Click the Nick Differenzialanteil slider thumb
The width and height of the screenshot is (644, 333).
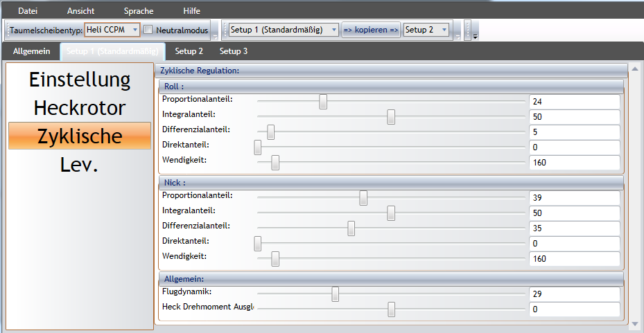click(x=351, y=228)
